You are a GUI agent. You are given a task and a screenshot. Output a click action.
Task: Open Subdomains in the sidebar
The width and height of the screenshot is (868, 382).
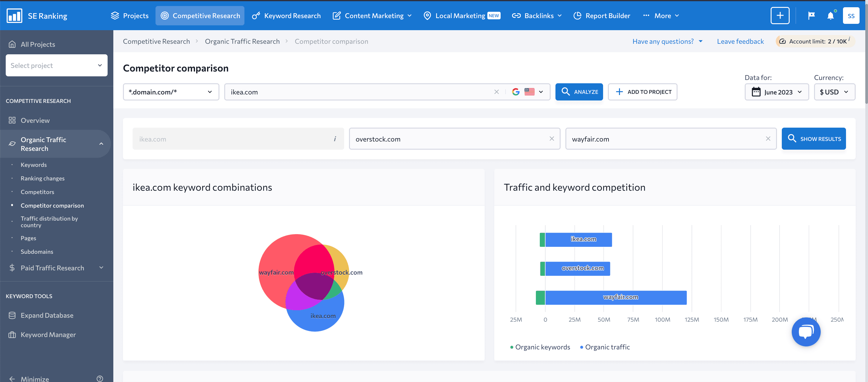pos(37,251)
